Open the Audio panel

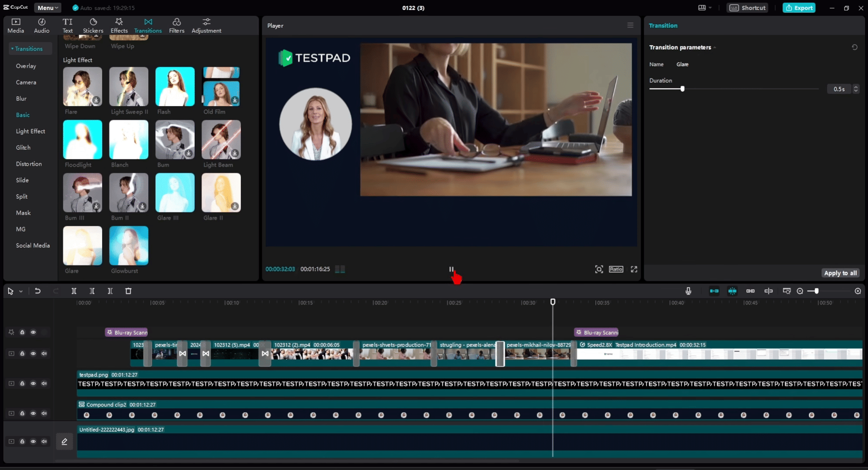click(42, 26)
